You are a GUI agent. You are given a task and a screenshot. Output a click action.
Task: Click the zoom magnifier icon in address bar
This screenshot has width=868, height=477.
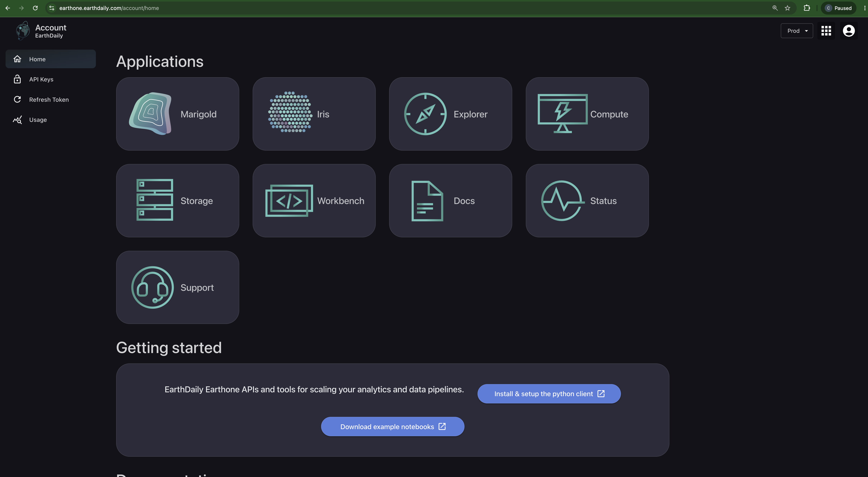[x=775, y=8]
